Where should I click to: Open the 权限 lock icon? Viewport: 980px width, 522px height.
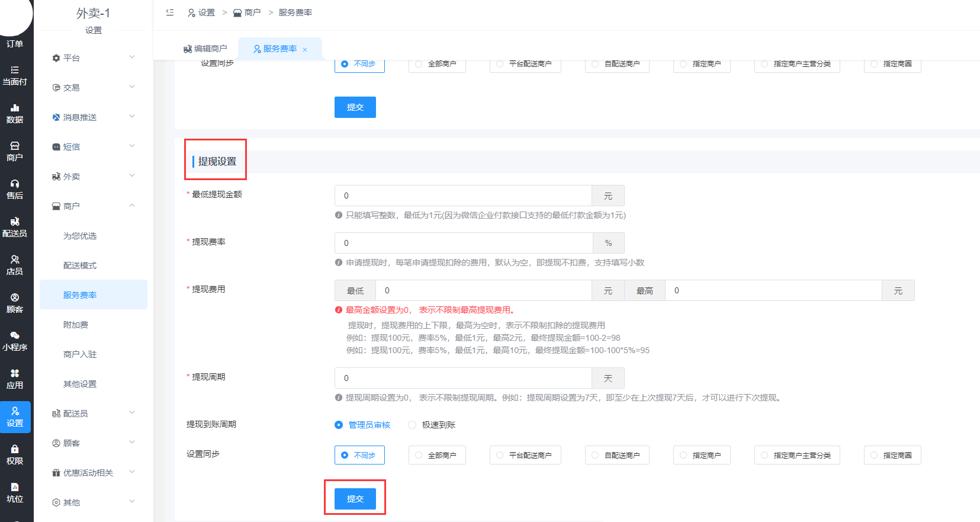[15, 455]
